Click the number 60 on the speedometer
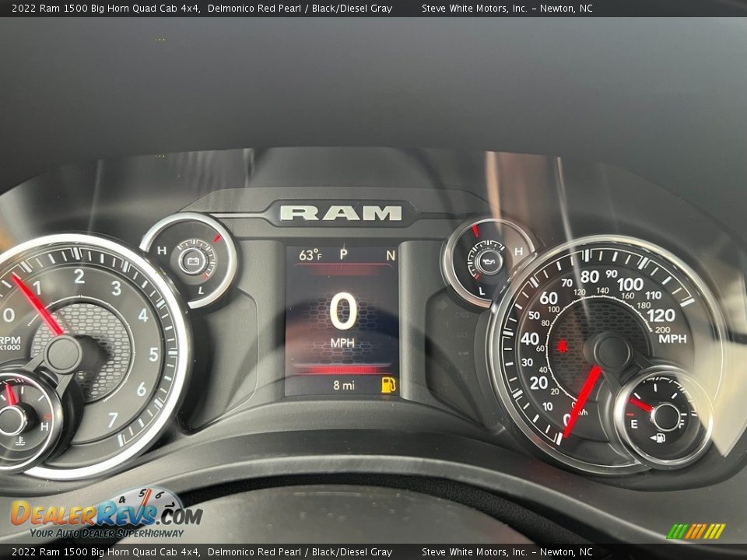 pos(549,298)
